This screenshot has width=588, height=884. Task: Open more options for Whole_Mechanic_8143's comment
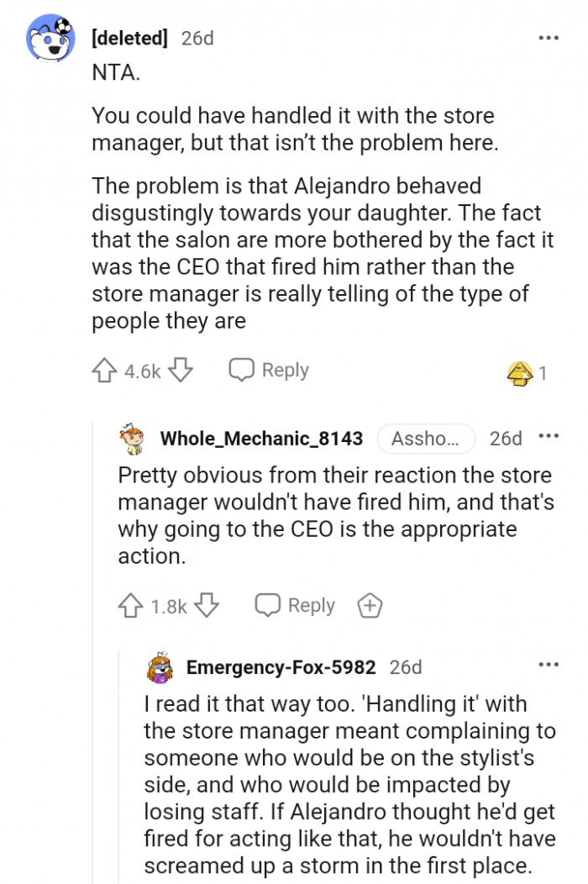548,437
